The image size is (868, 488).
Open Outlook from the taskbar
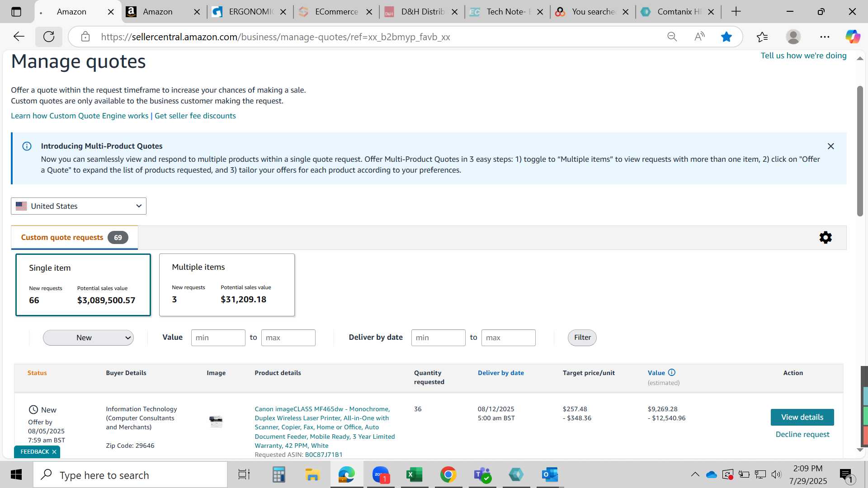tap(550, 475)
